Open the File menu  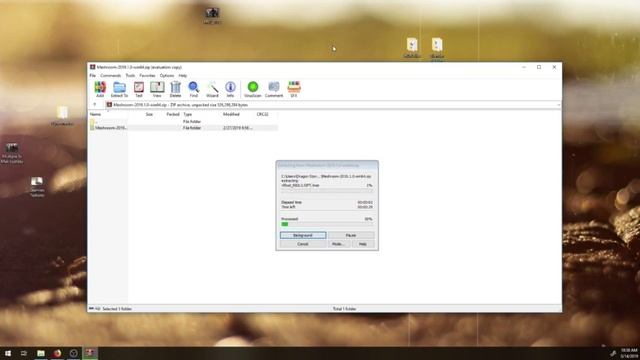(93, 76)
